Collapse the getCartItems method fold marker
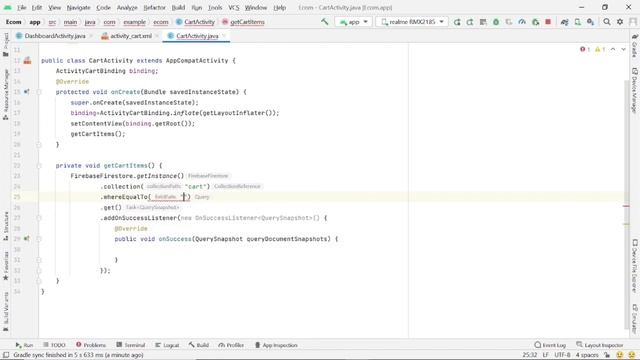 [39, 166]
